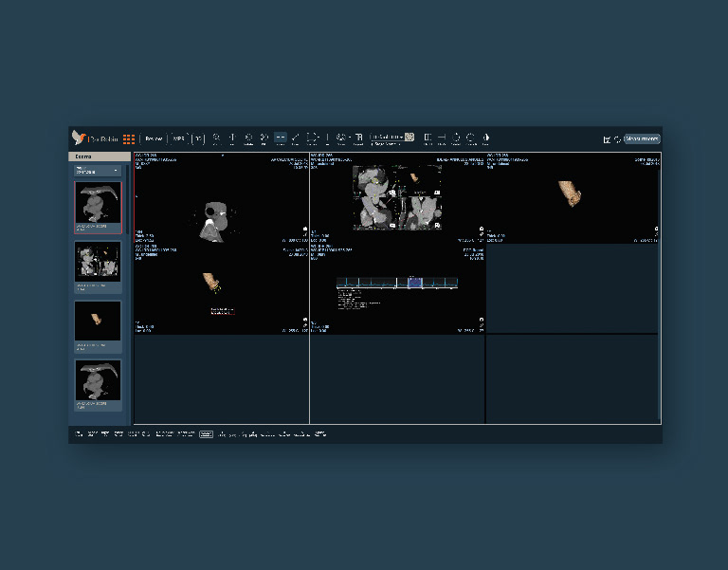
Task: Click the button at far top right
Action: (x=642, y=139)
